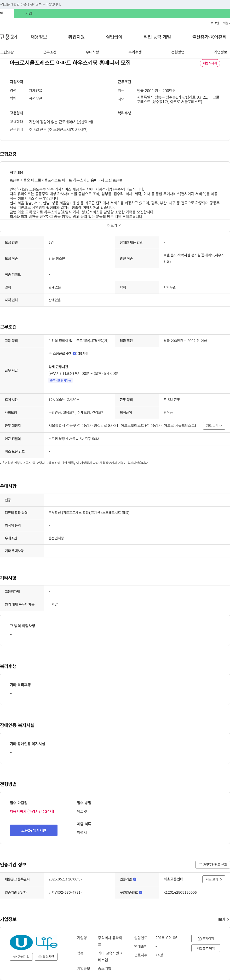
Task: Open the 직업 능력 개발 menu
Action: pos(157,37)
